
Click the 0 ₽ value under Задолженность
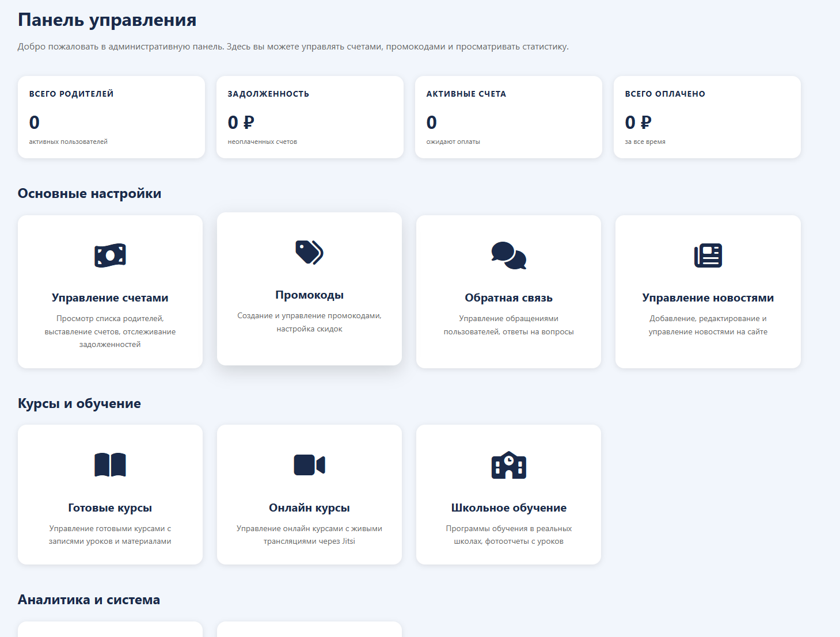point(241,122)
